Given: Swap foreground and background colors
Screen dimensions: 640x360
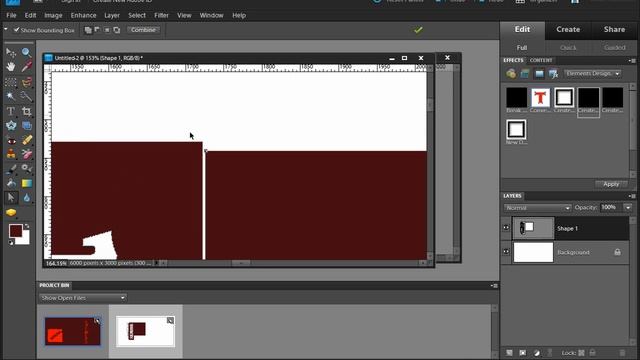Looking at the screenshot, I should (27, 226).
